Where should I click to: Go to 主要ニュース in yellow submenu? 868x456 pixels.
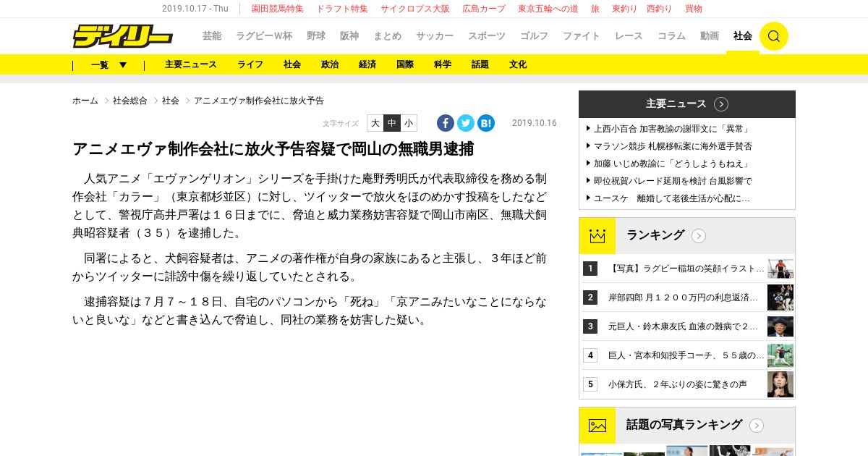(191, 64)
